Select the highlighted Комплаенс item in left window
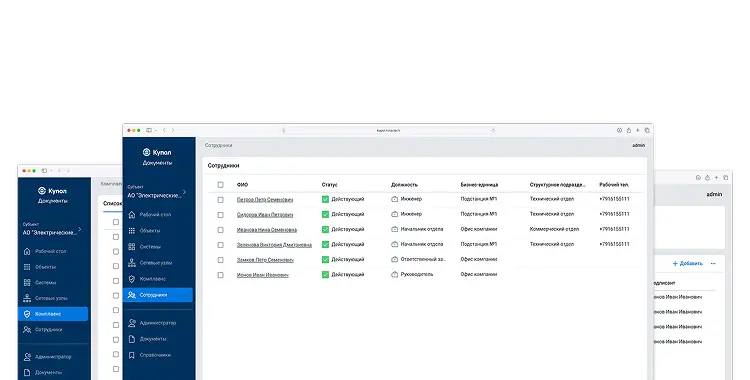Viewport: 750px width, 380px height. (x=53, y=314)
